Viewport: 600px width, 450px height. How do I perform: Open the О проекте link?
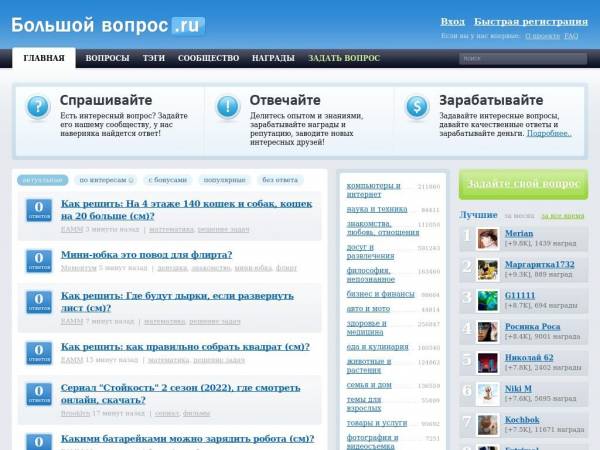542,36
